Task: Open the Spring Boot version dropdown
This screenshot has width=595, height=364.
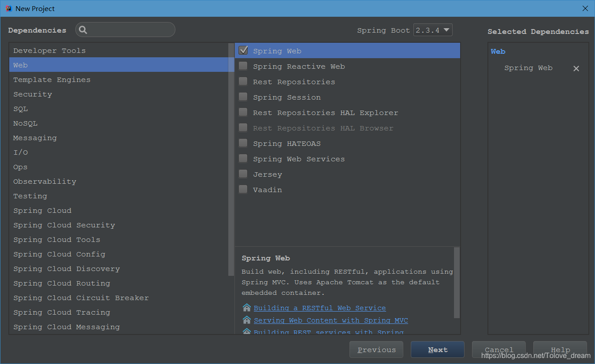Action: click(433, 30)
